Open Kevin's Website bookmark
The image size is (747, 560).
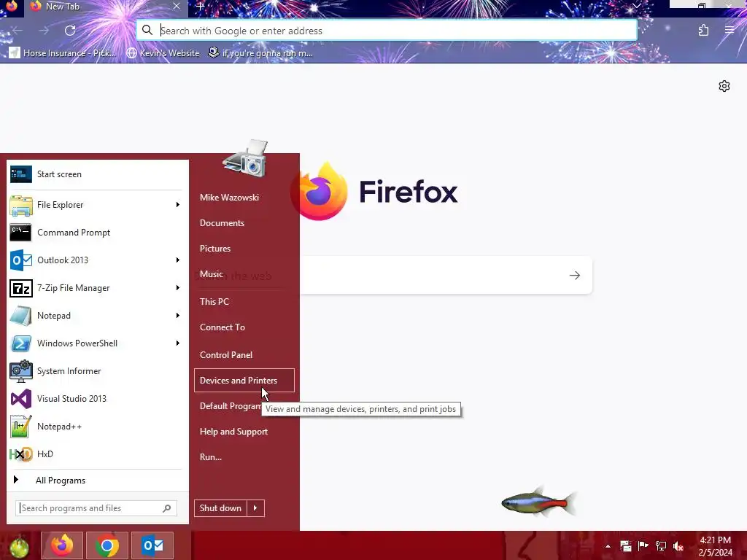point(163,52)
